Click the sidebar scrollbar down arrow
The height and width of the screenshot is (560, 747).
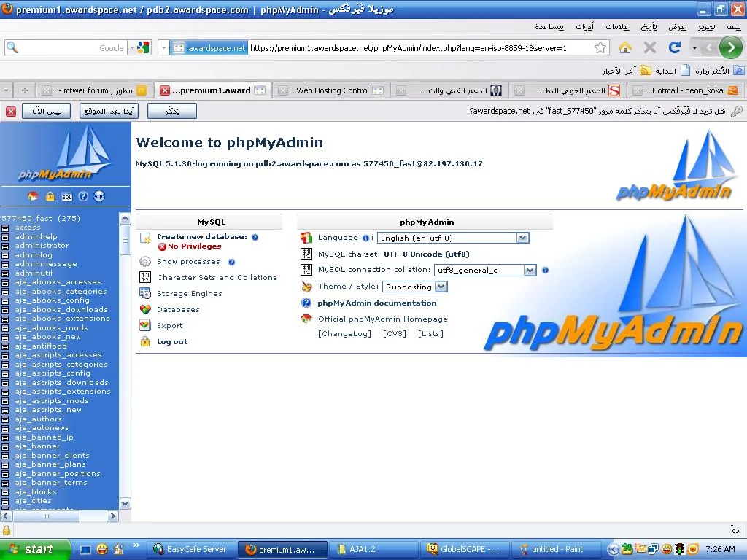(125, 503)
